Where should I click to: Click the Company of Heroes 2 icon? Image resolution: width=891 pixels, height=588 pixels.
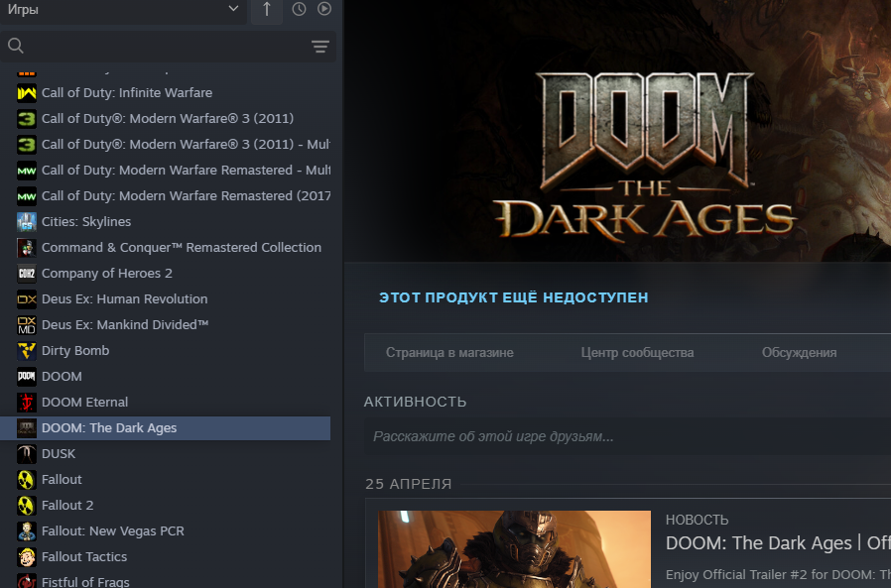pyautogui.click(x=27, y=274)
